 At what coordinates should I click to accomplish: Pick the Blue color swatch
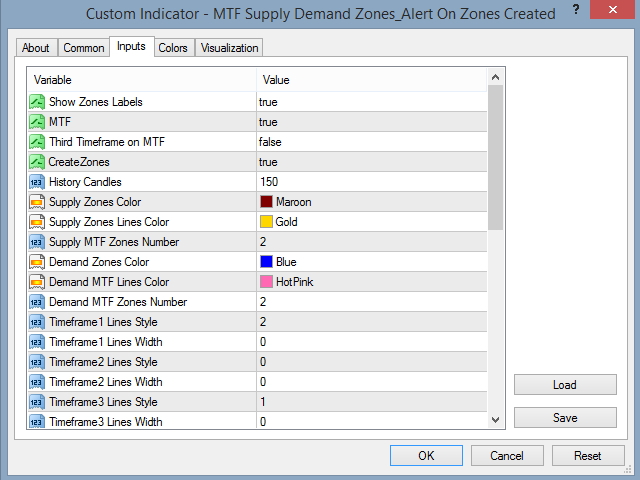[x=267, y=262]
